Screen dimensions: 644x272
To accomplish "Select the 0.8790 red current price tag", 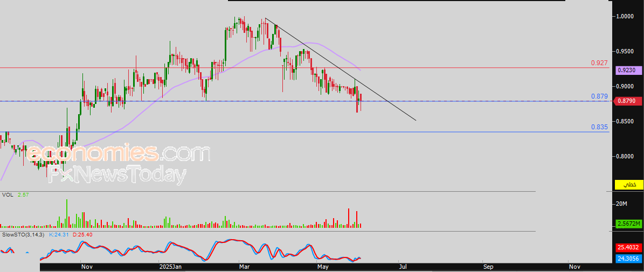I will tap(628, 101).
